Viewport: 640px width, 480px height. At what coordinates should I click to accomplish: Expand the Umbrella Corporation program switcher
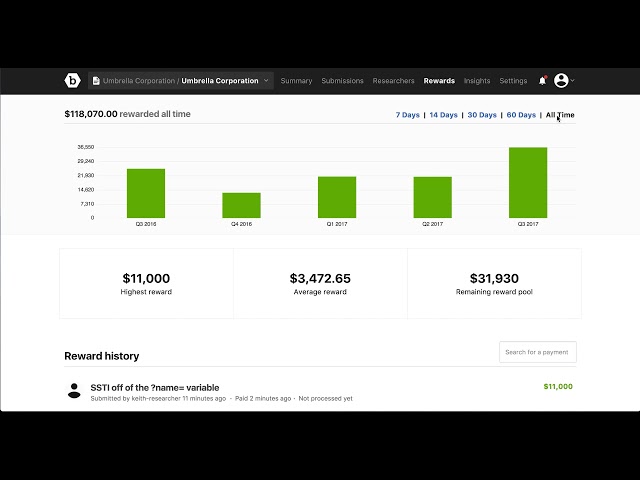(x=180, y=81)
